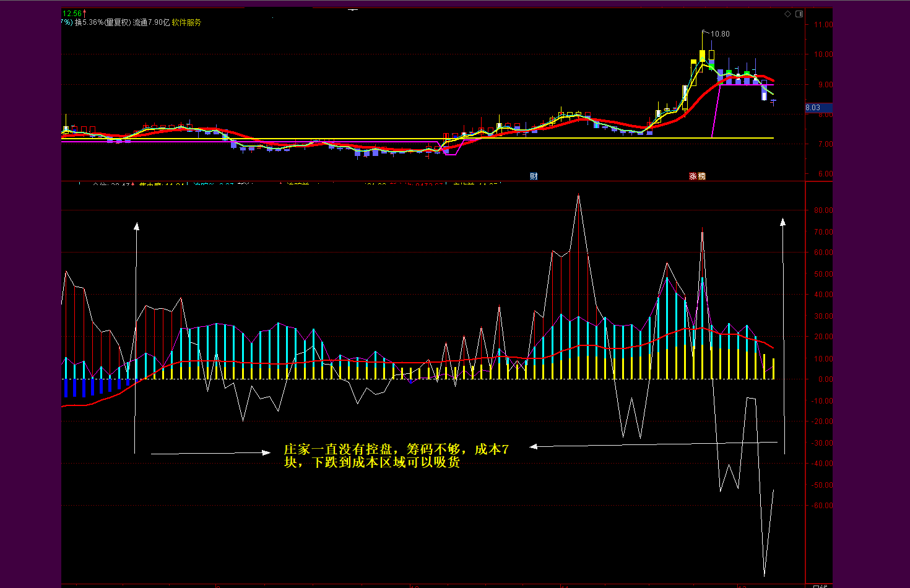The image size is (910, 588).
Task: Click the last candlestick near price 8.03
Action: [773, 101]
